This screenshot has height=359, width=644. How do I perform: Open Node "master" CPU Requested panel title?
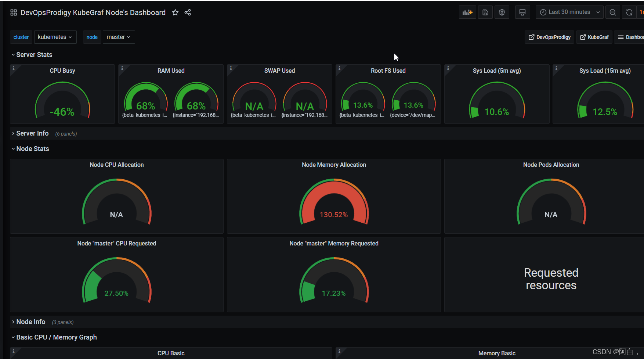pyautogui.click(x=117, y=243)
